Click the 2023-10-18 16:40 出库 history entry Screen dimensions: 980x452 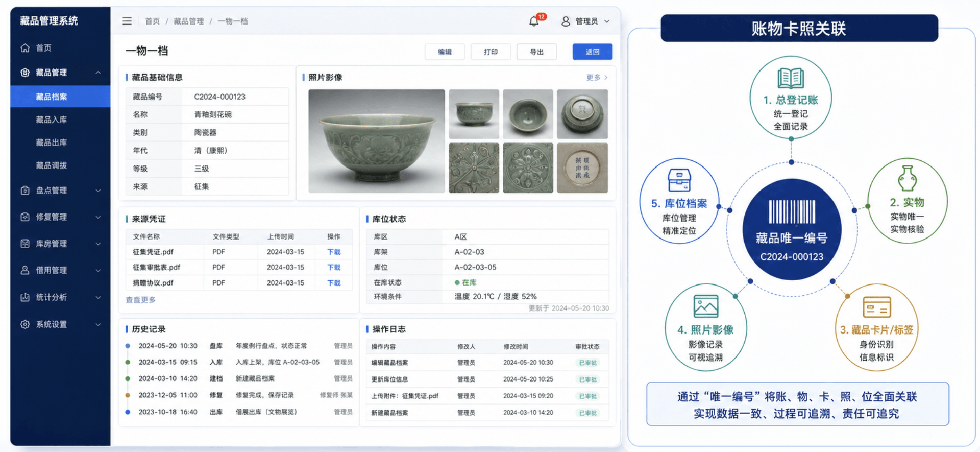(x=240, y=412)
